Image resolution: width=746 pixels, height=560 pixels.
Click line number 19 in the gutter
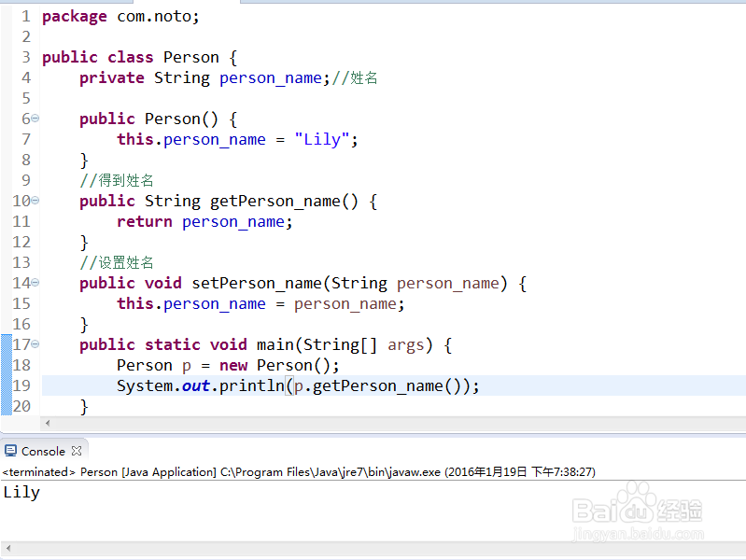(x=21, y=385)
